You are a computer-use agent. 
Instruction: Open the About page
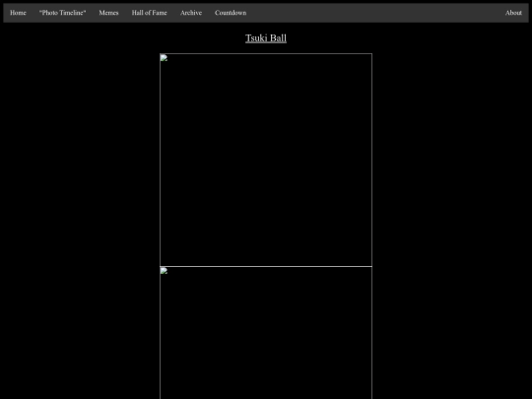pos(513,13)
